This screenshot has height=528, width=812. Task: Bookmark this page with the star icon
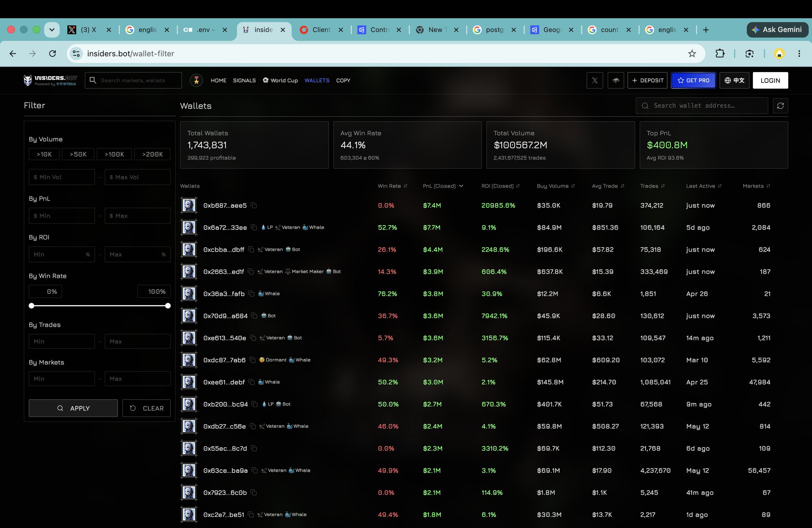tap(692, 54)
